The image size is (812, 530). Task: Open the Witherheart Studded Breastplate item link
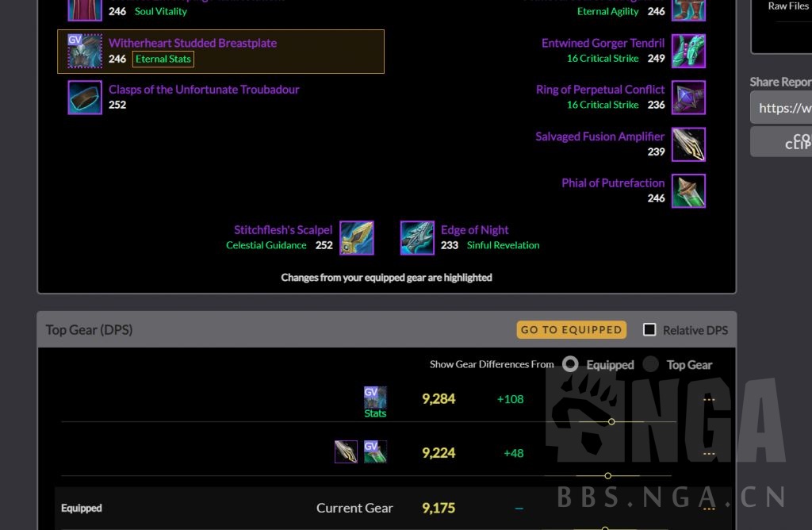coord(193,43)
